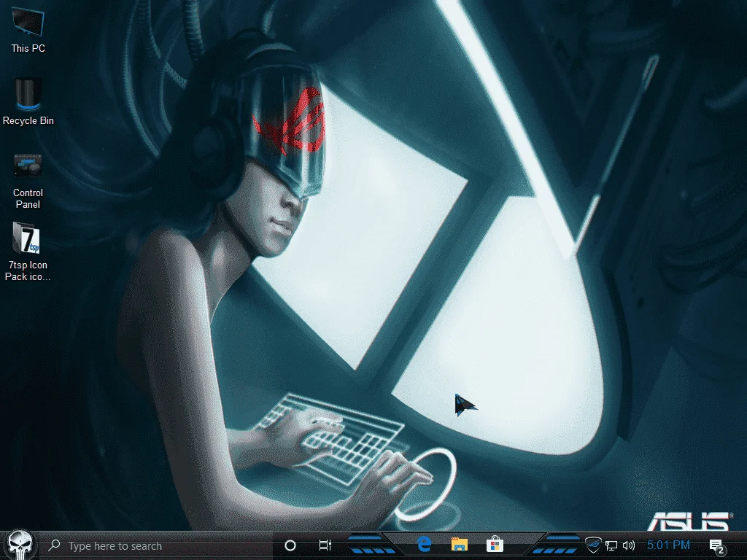
Task: Select the 7tsp Icon Pack file
Action: pyautogui.click(x=28, y=252)
